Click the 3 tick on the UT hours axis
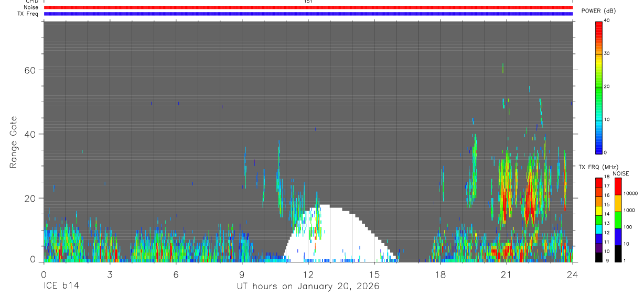This screenshot has height=297, width=644. (110, 274)
